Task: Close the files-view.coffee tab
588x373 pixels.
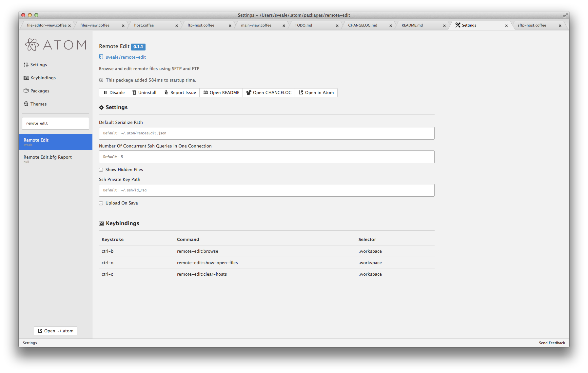Action: click(123, 26)
